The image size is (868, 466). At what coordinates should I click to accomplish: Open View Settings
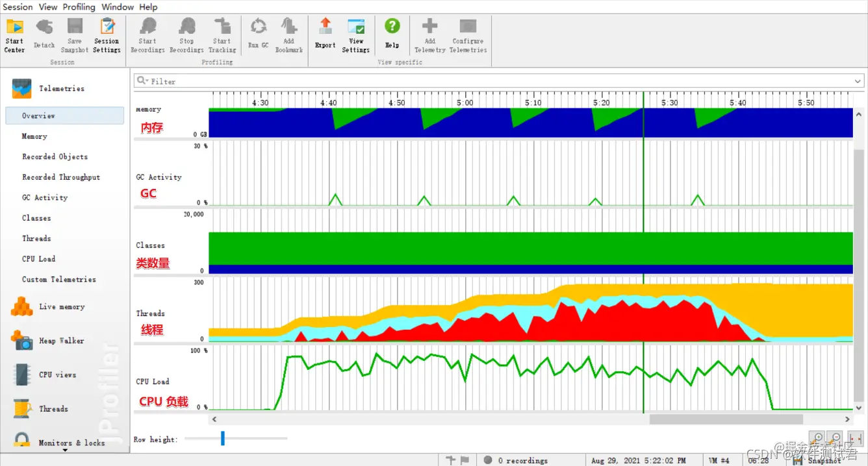point(356,35)
